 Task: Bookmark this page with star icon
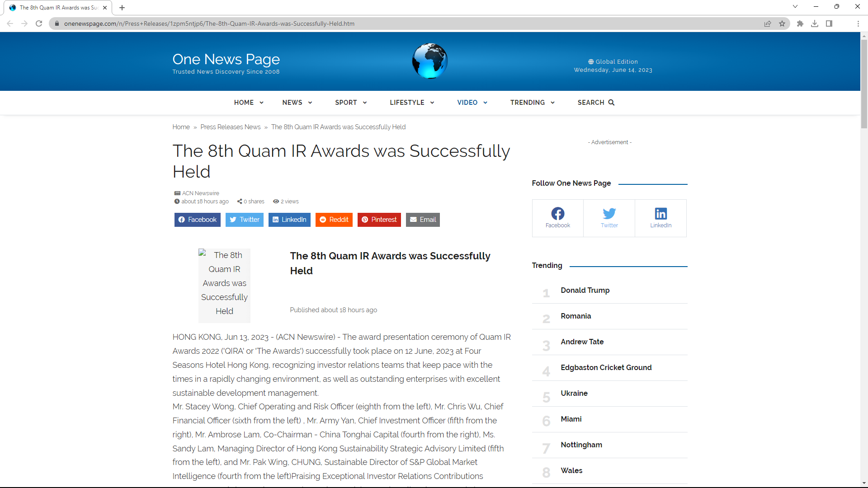(782, 23)
